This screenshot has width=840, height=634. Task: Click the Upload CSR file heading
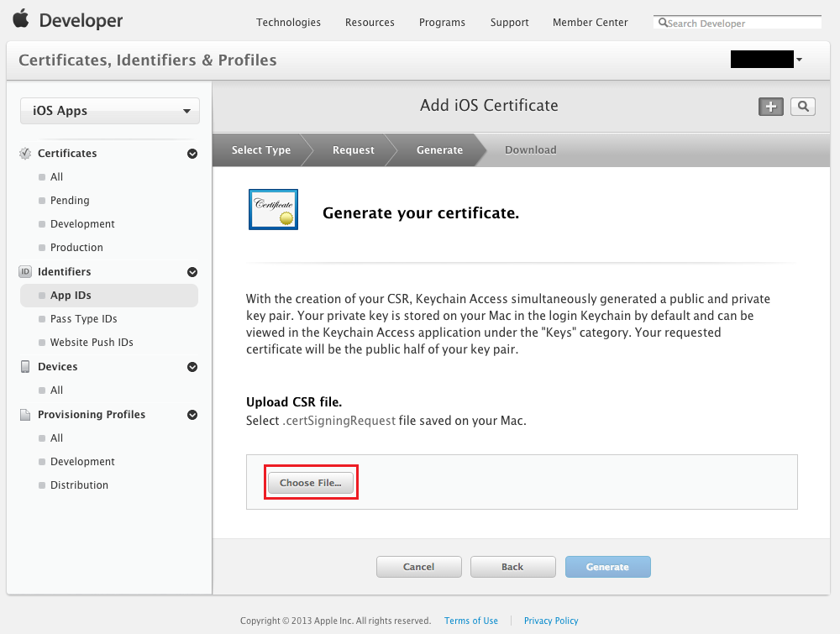294,402
